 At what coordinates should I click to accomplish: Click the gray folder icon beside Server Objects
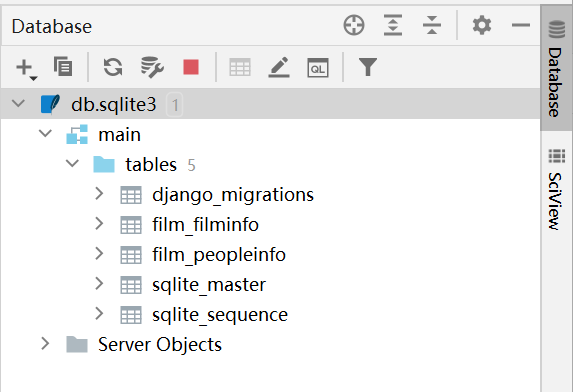(x=77, y=344)
